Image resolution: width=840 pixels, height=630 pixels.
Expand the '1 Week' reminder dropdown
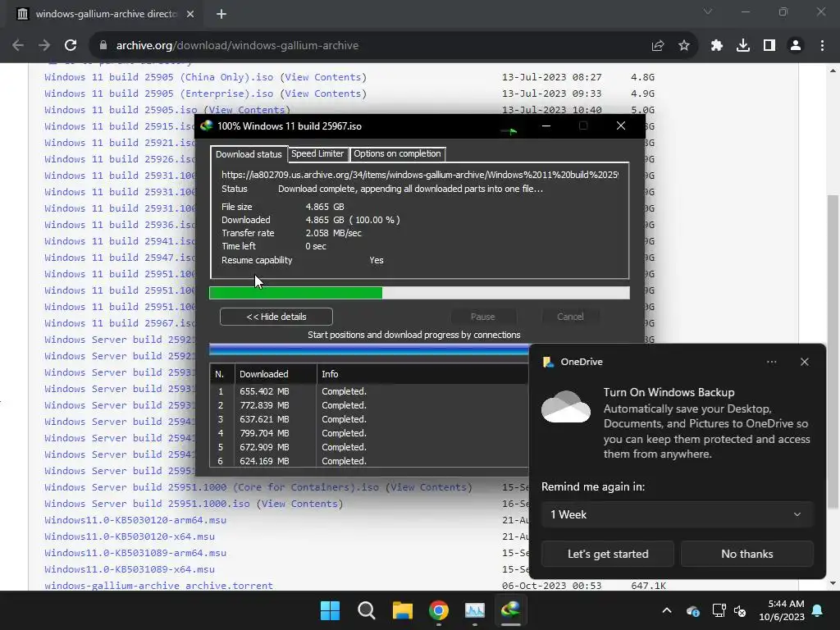tap(677, 514)
